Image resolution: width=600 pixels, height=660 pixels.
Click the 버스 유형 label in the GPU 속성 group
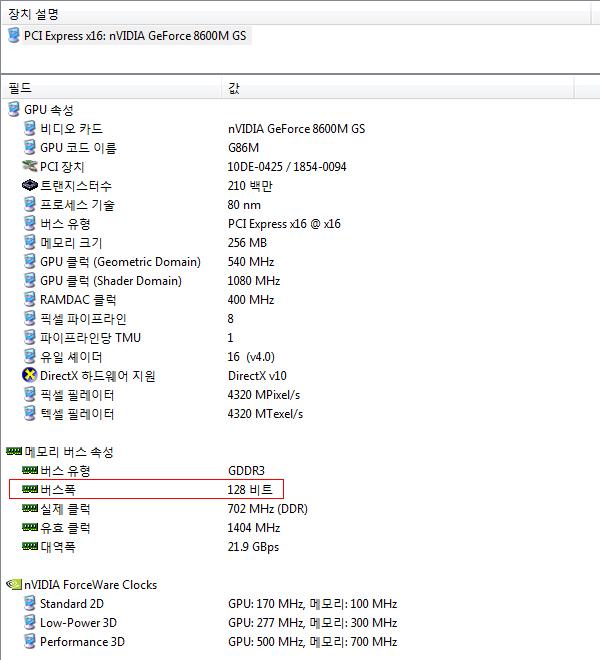coord(65,224)
